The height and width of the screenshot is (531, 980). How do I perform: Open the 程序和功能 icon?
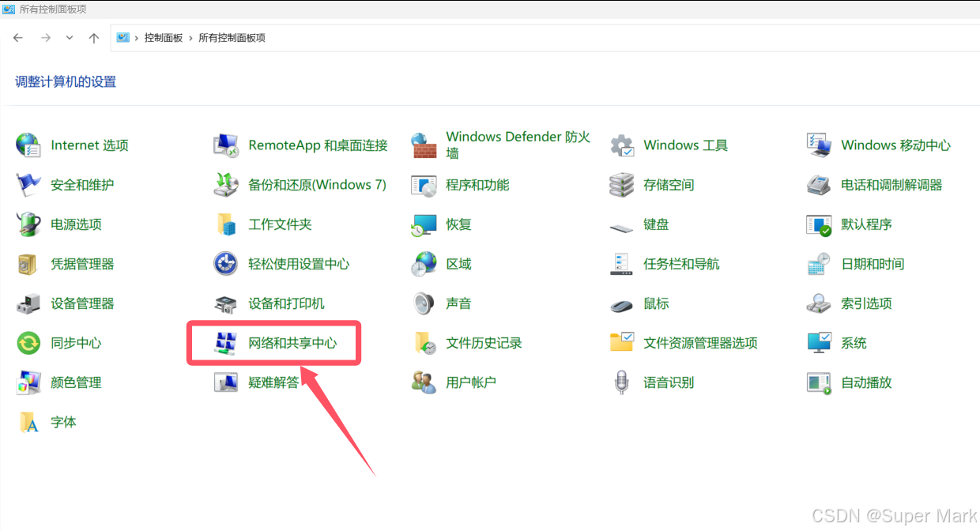click(x=424, y=185)
